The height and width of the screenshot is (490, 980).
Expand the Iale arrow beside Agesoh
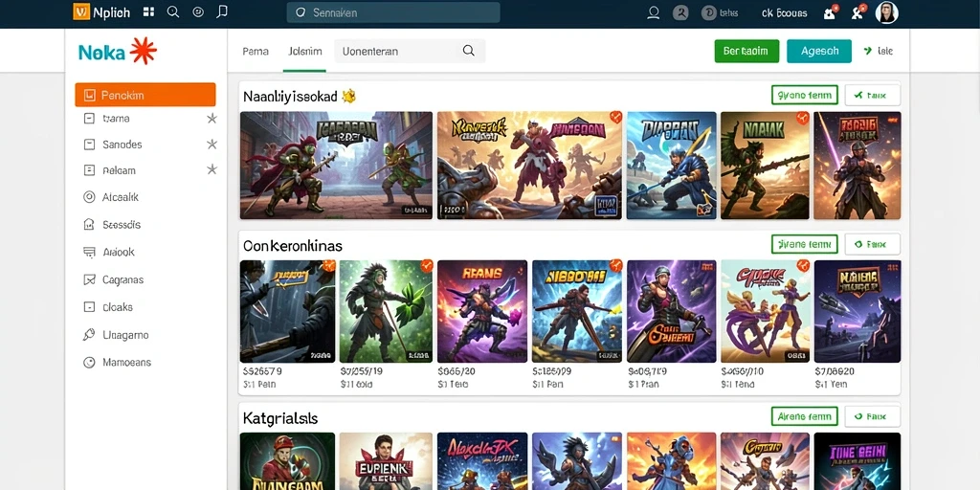[878, 52]
